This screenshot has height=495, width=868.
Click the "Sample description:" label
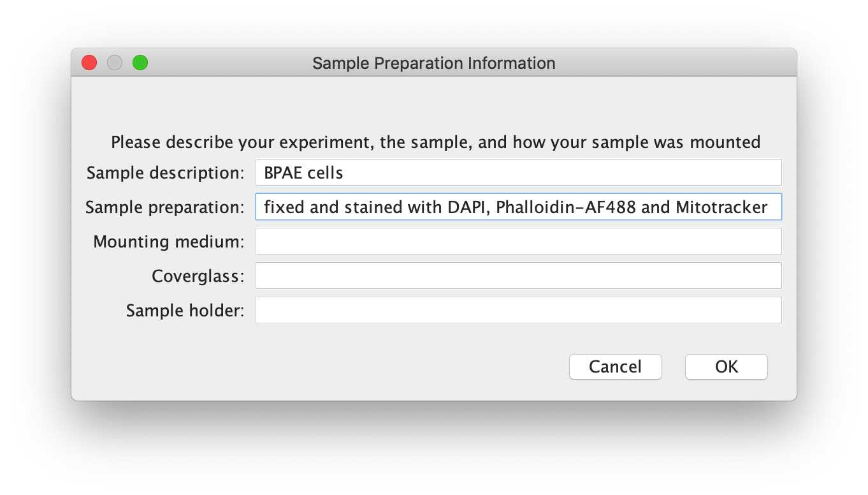pos(166,173)
